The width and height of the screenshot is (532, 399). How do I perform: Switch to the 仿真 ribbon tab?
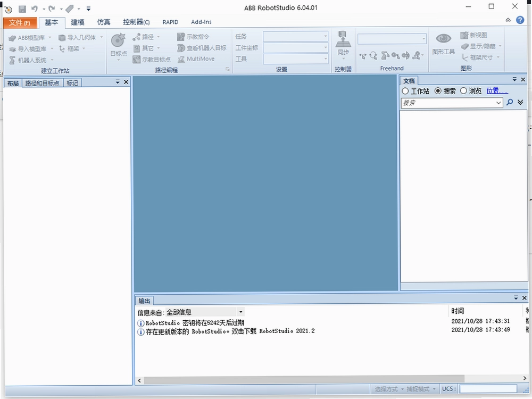point(104,22)
